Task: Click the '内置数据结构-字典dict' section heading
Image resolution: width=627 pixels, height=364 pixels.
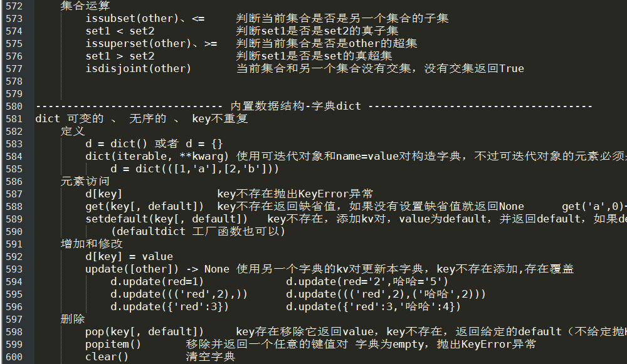Action: point(296,107)
